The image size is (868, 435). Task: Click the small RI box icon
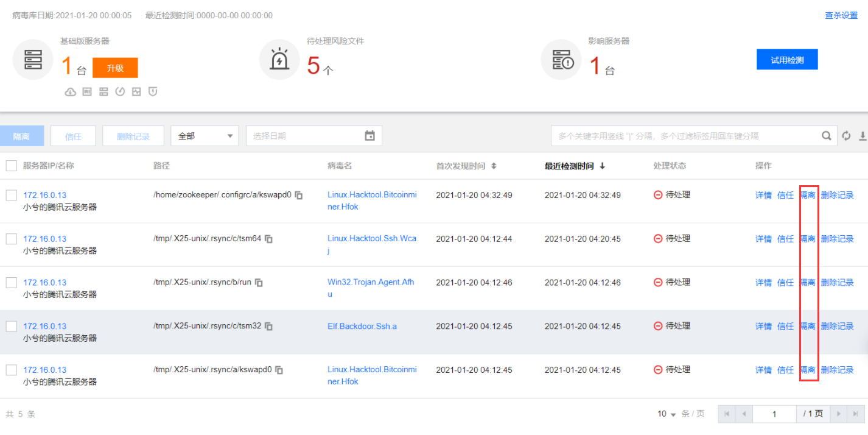87,92
